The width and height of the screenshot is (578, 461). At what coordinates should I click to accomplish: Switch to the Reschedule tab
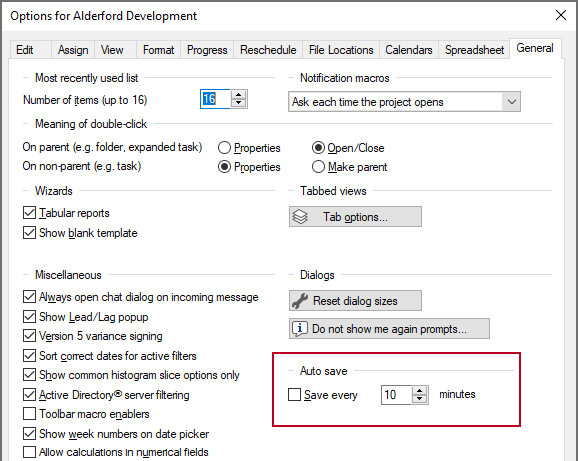click(268, 50)
